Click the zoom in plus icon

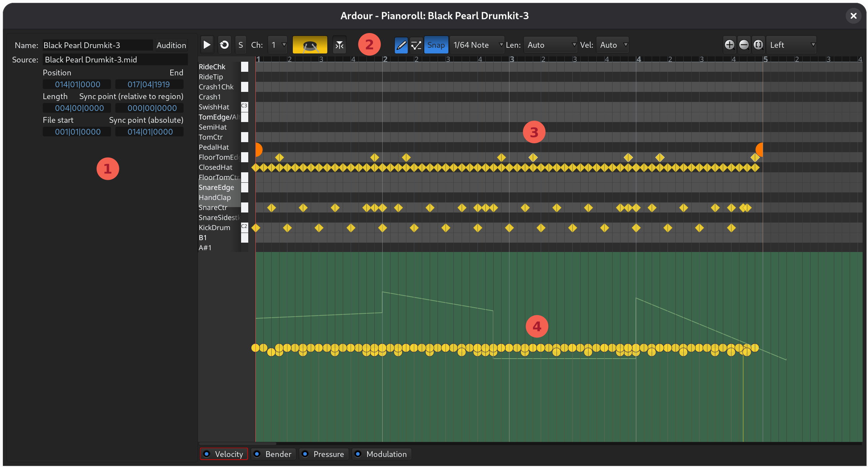(x=729, y=45)
